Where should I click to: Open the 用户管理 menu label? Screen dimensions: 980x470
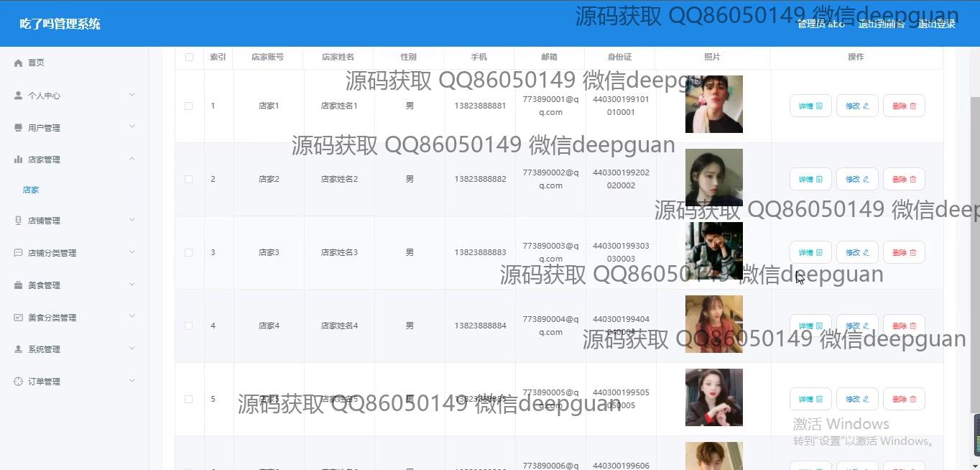point(44,128)
